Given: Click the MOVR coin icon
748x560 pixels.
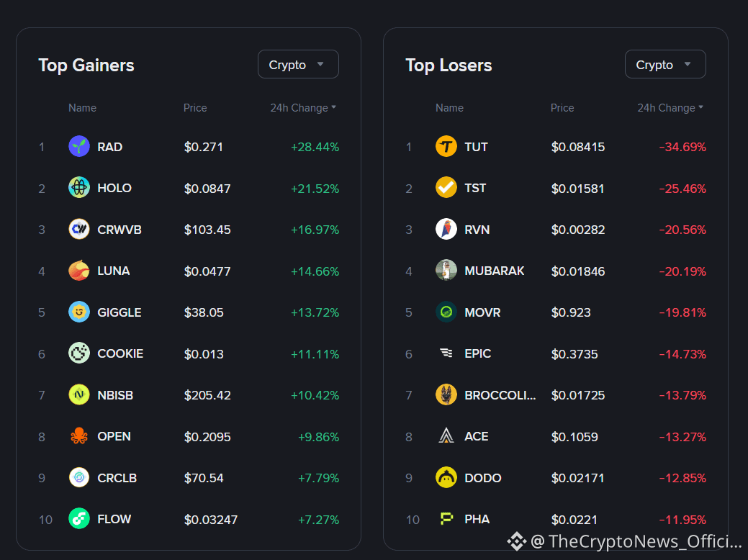Looking at the screenshot, I should pyautogui.click(x=446, y=312).
